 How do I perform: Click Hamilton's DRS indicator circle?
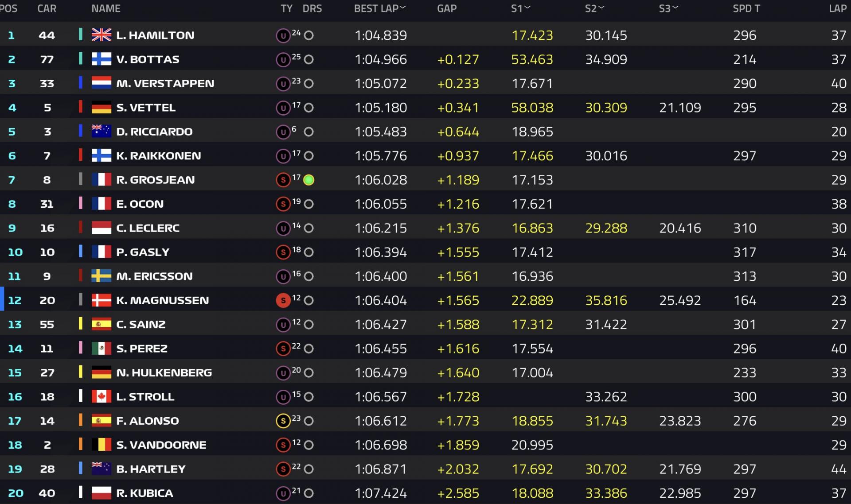(309, 35)
